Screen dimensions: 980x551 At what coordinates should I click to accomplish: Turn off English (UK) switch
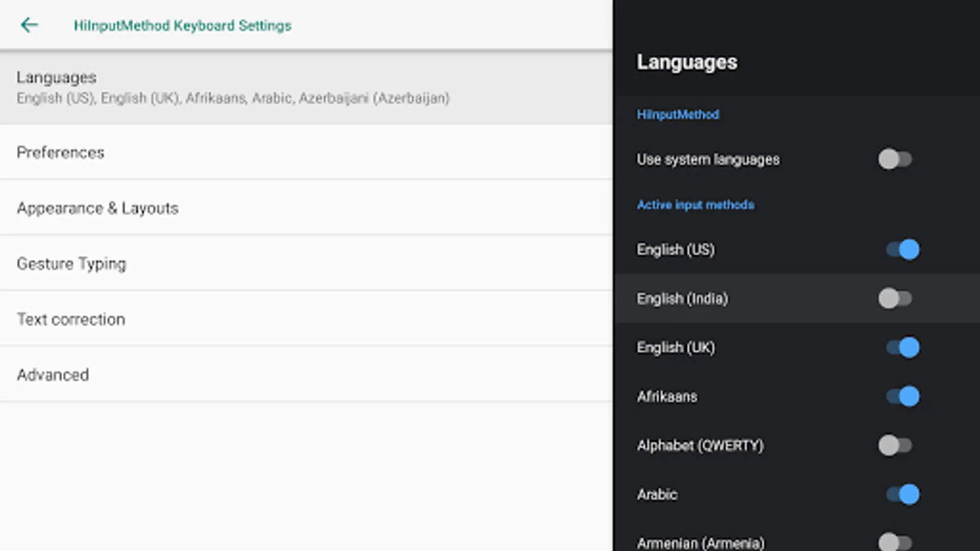click(902, 348)
